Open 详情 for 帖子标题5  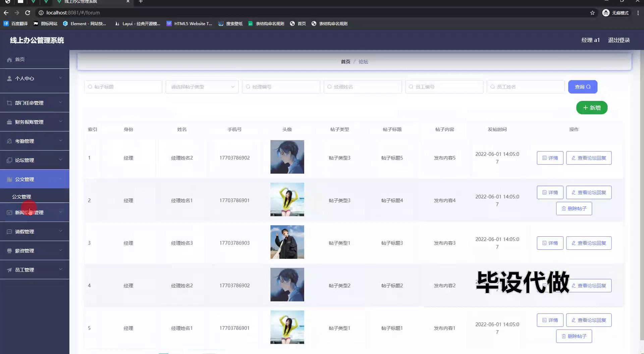[x=550, y=158]
